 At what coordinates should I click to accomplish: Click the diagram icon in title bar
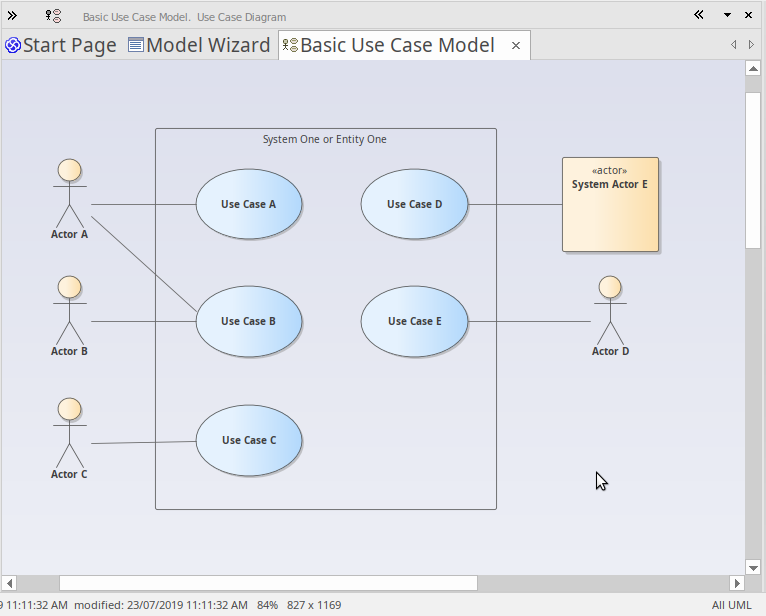tap(53, 16)
